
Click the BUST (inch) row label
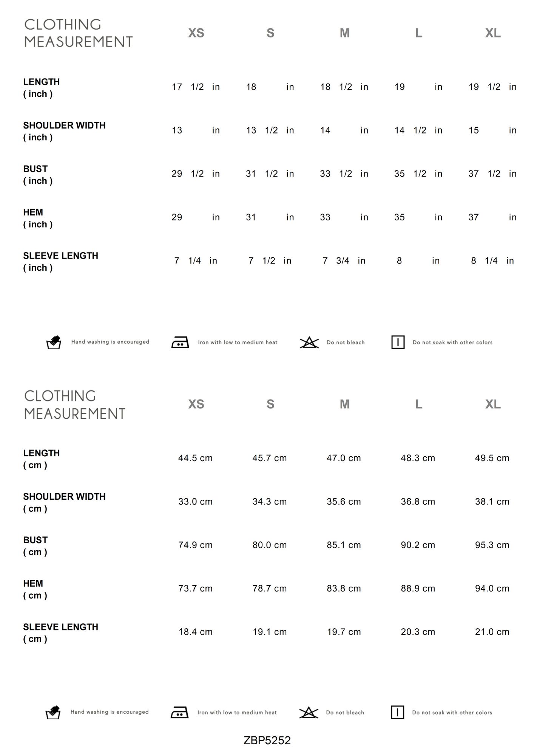point(38,175)
